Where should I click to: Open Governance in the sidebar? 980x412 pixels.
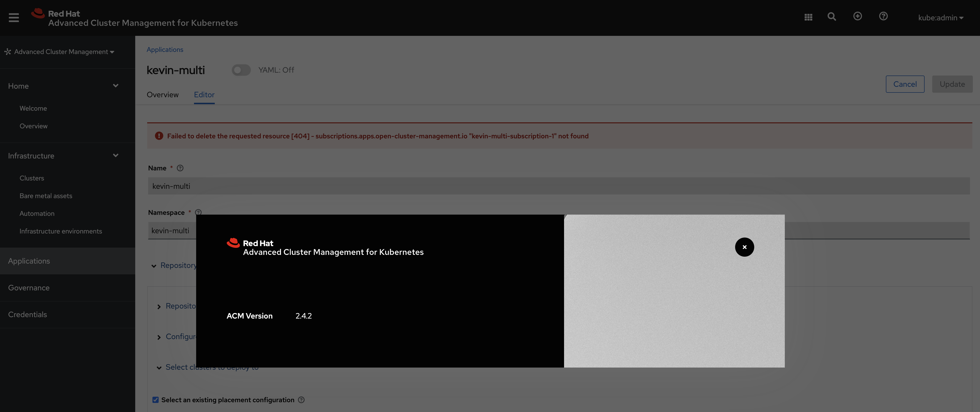29,287
